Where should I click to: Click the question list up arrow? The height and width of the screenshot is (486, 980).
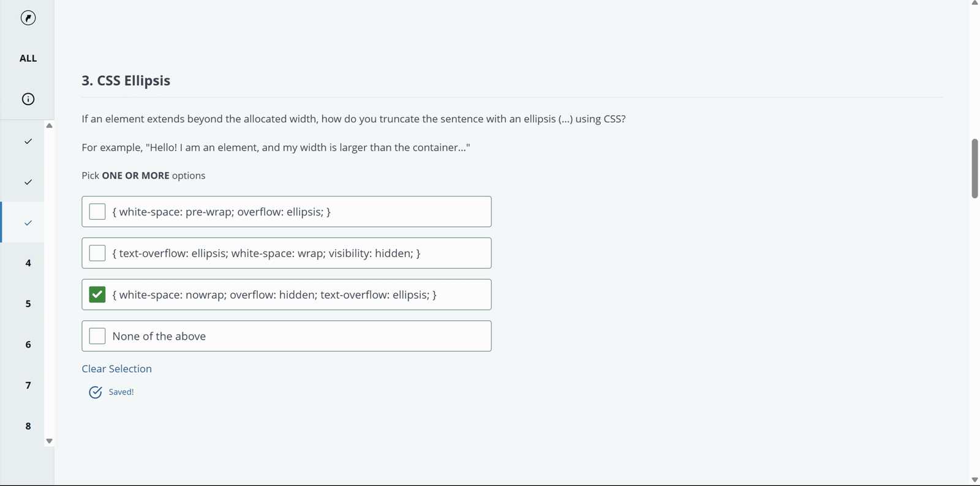50,125
